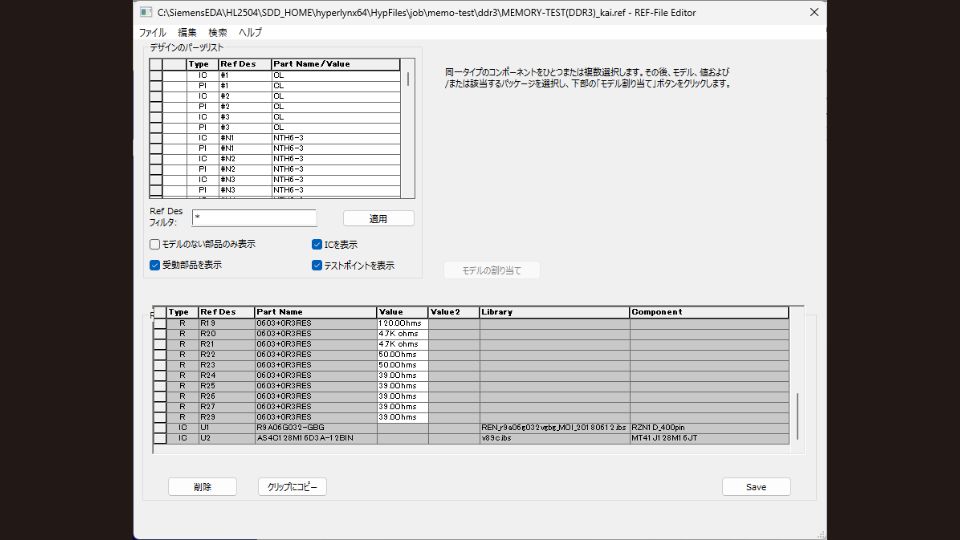The width and height of the screenshot is (960, 540).
Task: Click the Value cell of R22
Action: coord(402,354)
